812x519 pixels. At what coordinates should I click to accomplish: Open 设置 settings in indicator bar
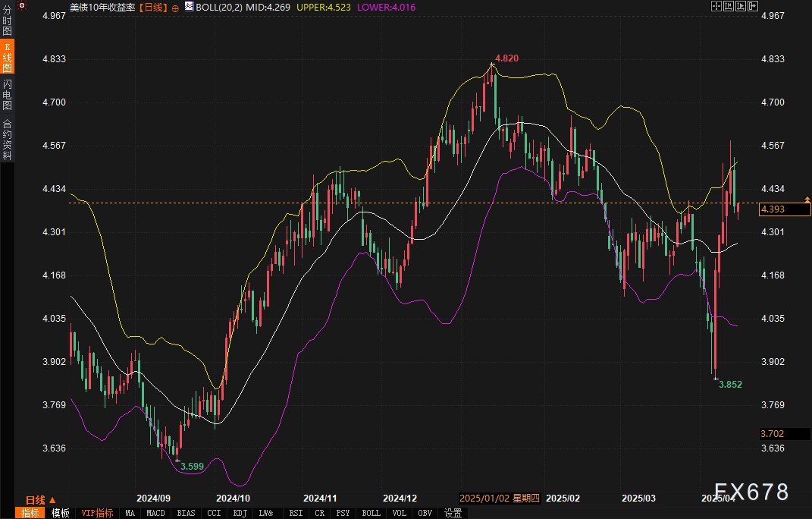click(453, 513)
